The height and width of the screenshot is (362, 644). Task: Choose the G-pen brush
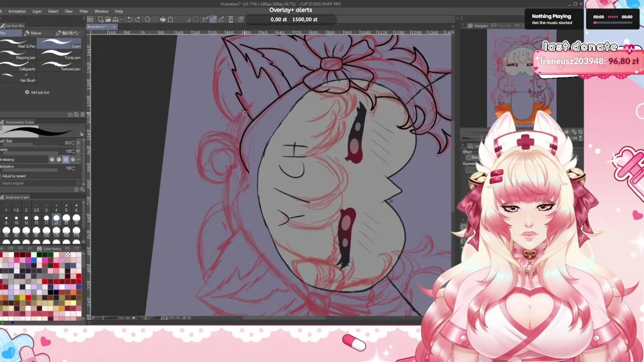click(x=59, y=44)
